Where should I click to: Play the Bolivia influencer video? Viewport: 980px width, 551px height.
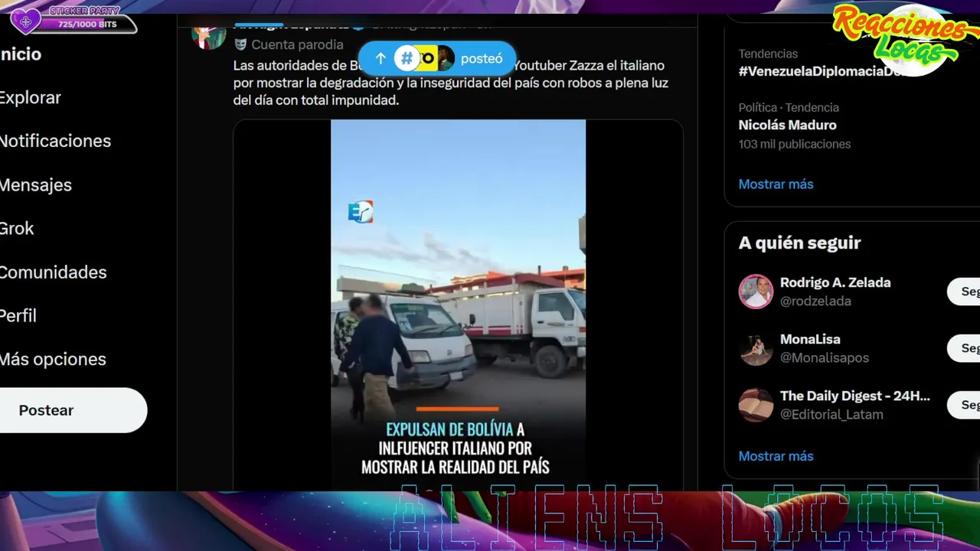tap(458, 305)
